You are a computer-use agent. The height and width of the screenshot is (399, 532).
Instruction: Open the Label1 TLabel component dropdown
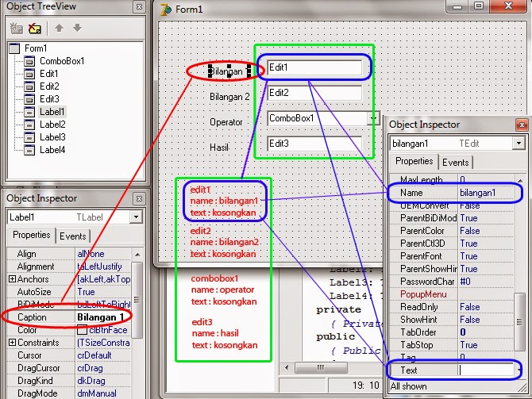coord(136,217)
